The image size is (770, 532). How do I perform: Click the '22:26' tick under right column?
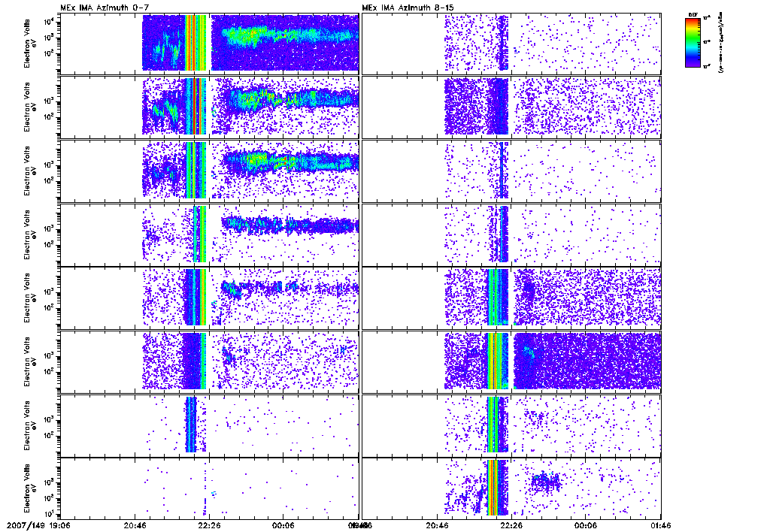pos(511,525)
